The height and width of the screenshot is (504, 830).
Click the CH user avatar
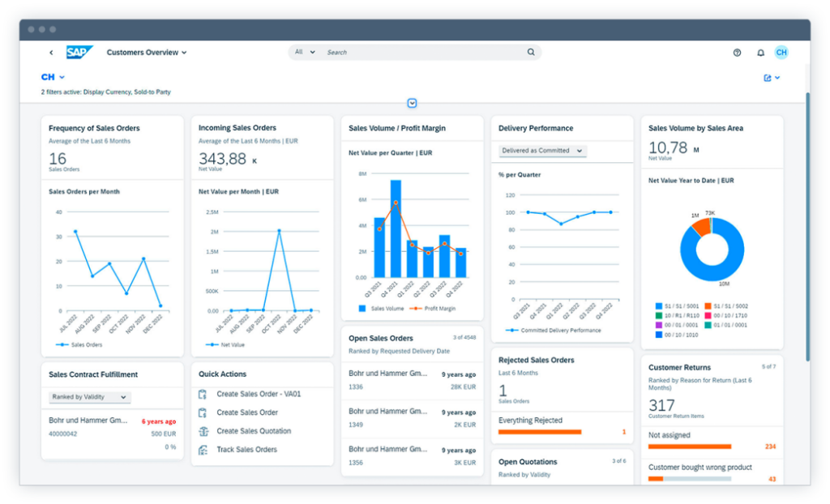781,52
